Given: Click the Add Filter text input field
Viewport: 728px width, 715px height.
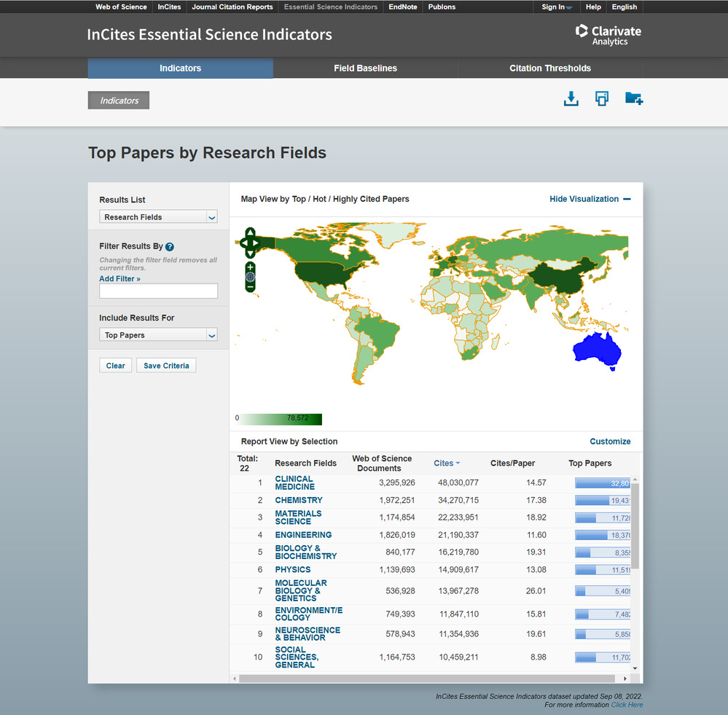Looking at the screenshot, I should point(158,292).
